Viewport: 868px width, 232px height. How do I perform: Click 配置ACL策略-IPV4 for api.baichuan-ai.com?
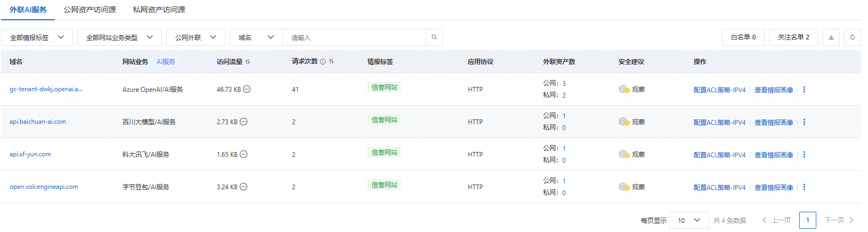(x=719, y=123)
